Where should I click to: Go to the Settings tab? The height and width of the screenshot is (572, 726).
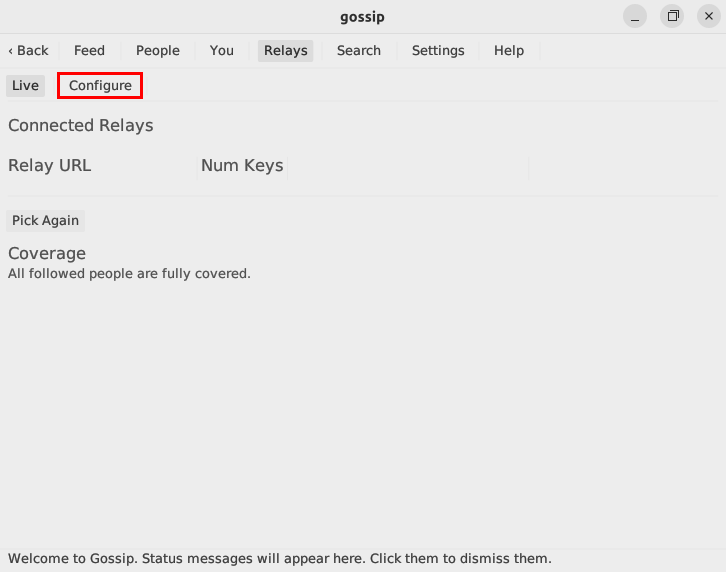(x=438, y=50)
